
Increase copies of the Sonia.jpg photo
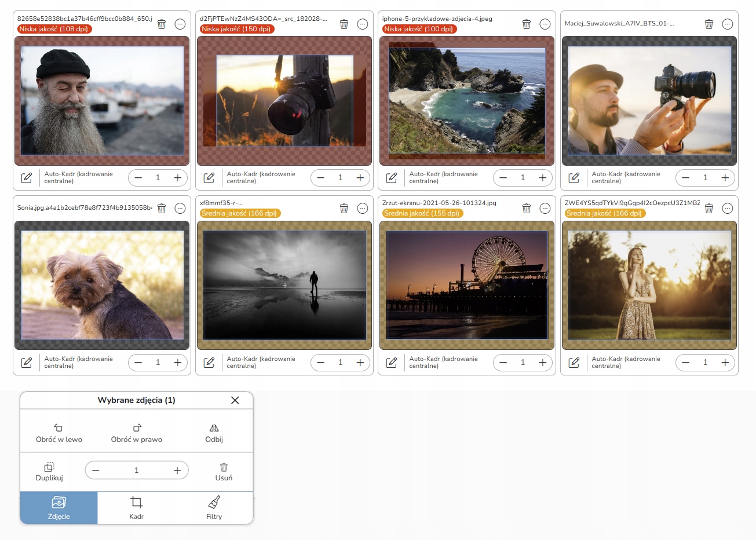pos(178,363)
